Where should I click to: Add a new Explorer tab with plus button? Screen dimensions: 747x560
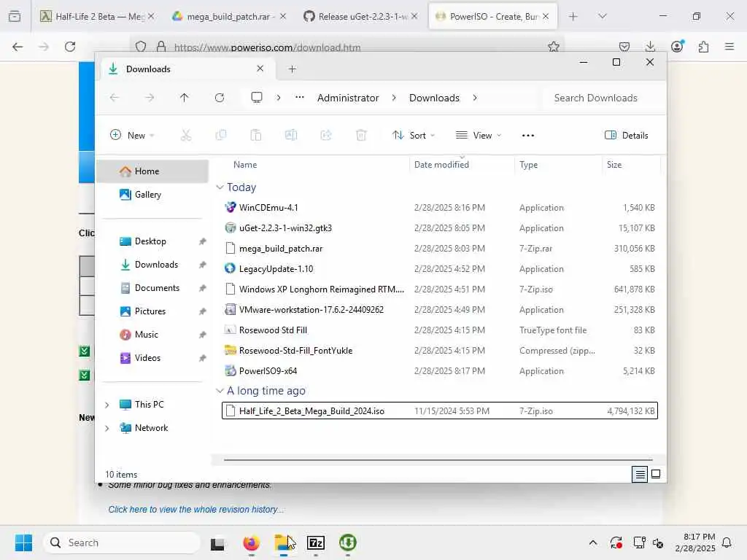[292, 69]
